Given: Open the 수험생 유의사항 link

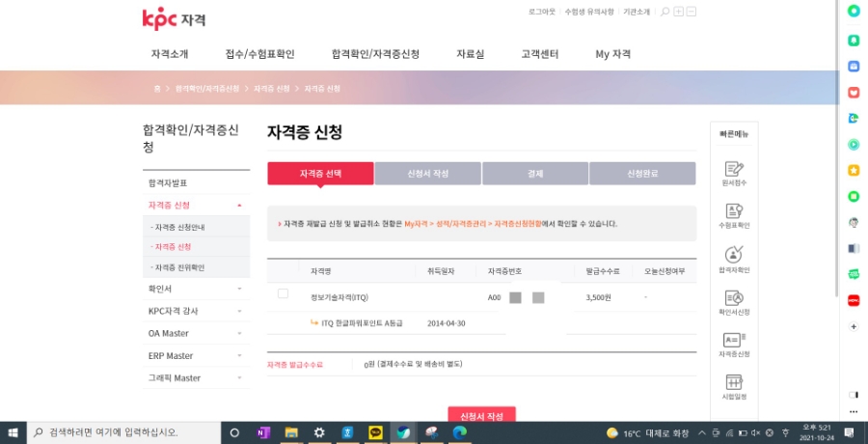Looking at the screenshot, I should pos(589,12).
